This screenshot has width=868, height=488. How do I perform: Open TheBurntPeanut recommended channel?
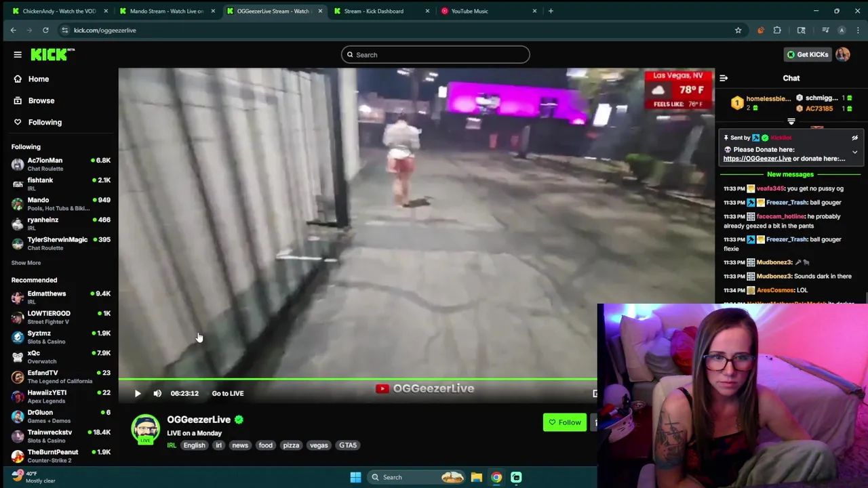[61, 455]
